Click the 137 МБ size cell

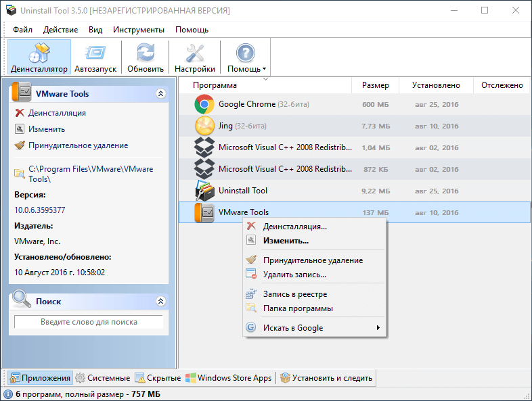tap(375, 212)
